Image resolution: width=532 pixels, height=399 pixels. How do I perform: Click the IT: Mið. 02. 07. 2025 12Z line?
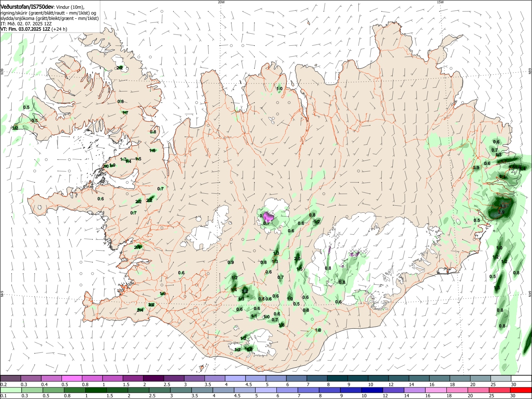point(26,24)
